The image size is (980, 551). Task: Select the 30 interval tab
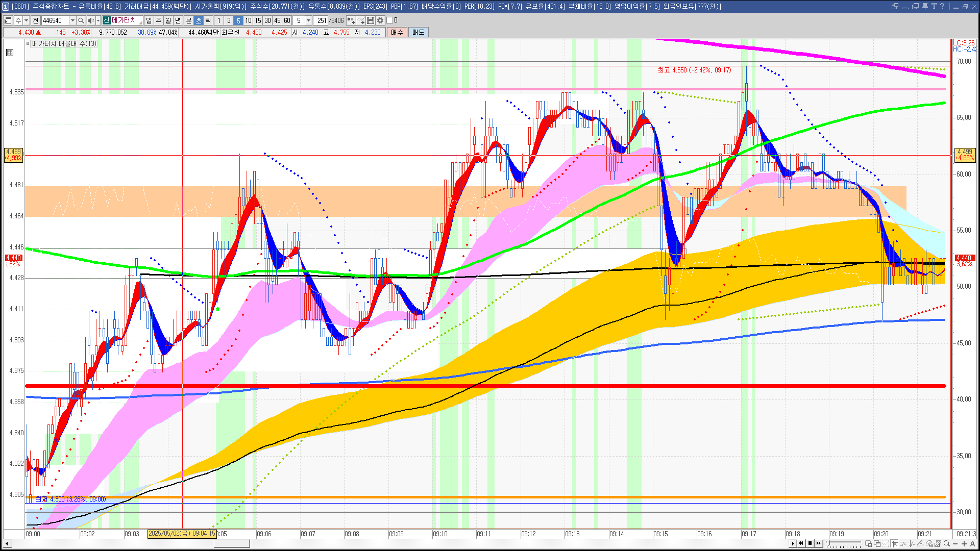(x=267, y=20)
